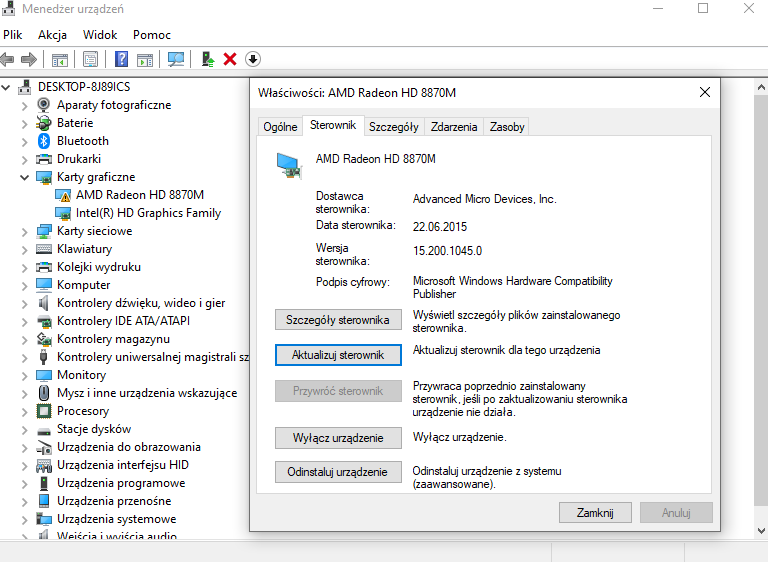Click the Zamknij button
This screenshot has width=768, height=562.
click(x=595, y=513)
